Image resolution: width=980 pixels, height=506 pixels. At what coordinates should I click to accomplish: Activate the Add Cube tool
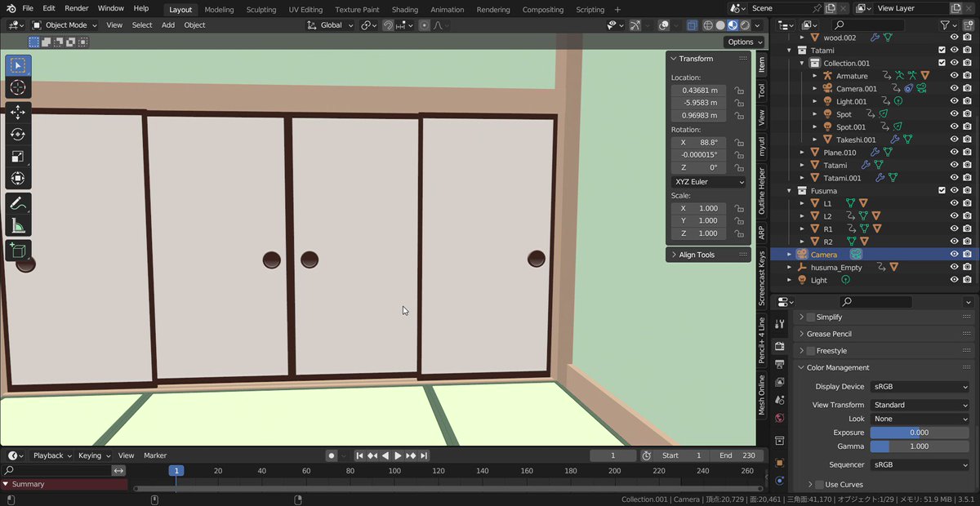pos(18,250)
